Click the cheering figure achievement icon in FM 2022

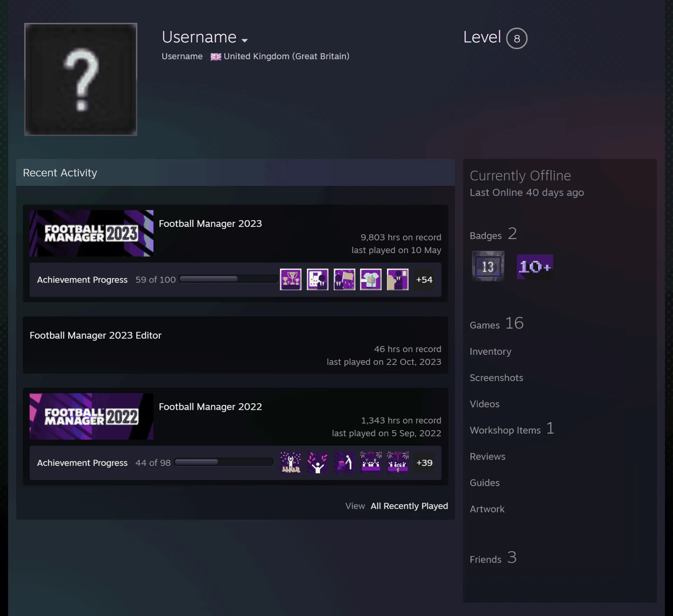[x=318, y=462]
